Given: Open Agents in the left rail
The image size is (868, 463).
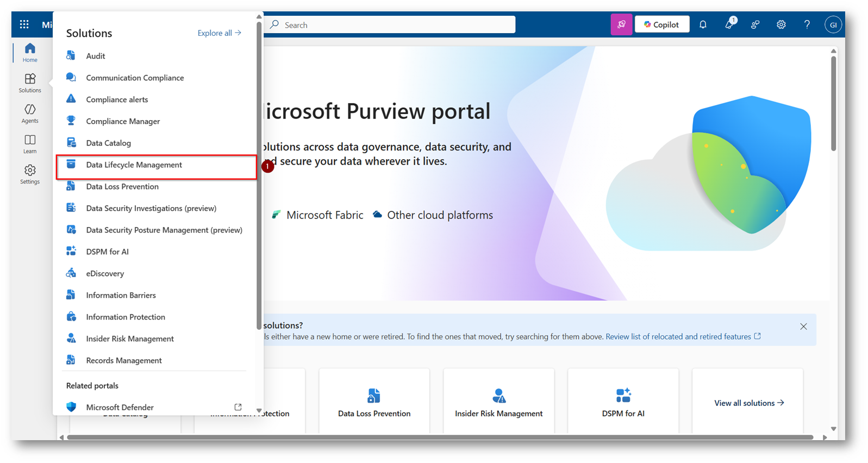Looking at the screenshot, I should click(30, 114).
